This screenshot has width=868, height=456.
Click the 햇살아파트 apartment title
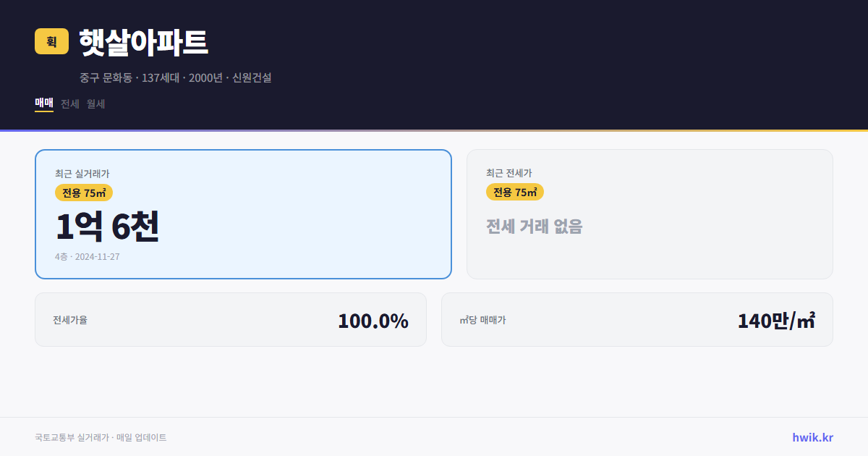point(142,42)
